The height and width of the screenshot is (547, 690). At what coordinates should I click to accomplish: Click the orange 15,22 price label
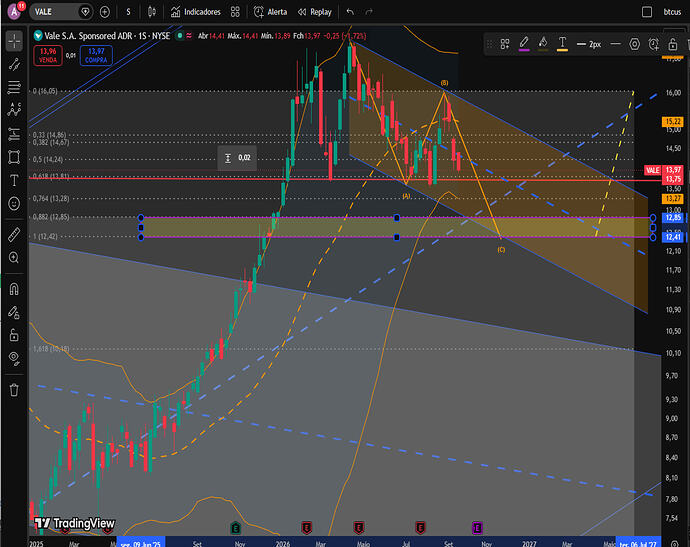point(673,121)
